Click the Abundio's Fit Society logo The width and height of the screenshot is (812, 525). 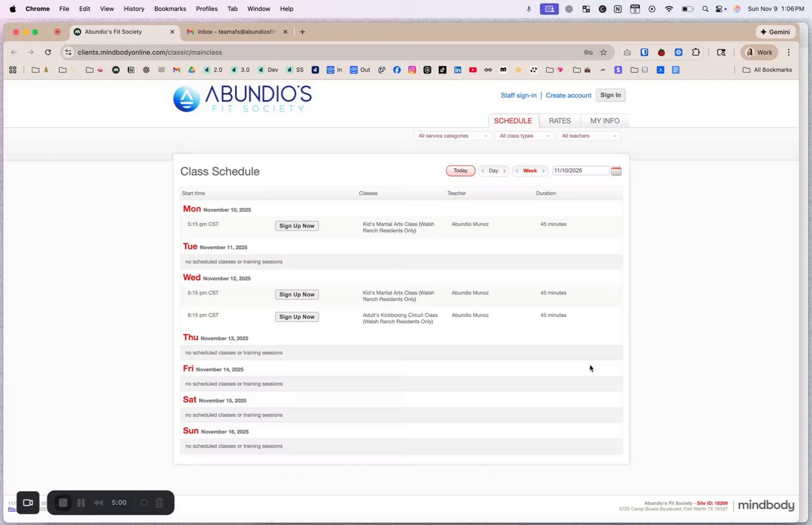pyautogui.click(x=242, y=99)
